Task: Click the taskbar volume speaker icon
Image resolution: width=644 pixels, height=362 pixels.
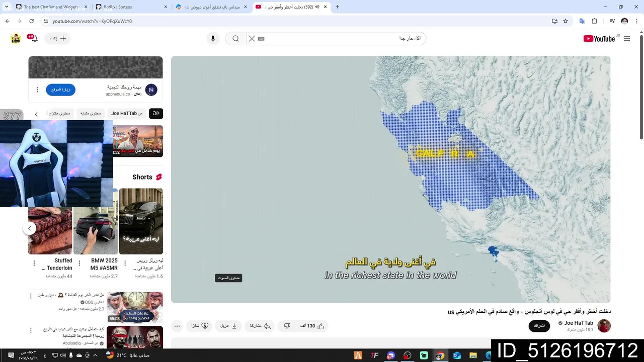Action: 62,355
